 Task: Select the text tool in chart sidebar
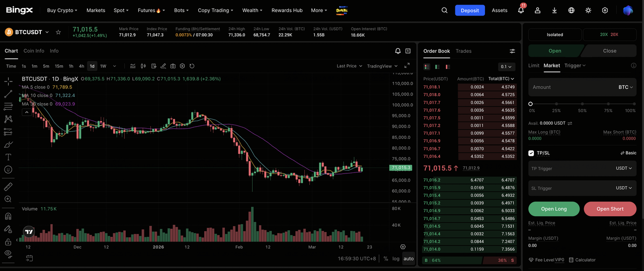tap(8, 157)
